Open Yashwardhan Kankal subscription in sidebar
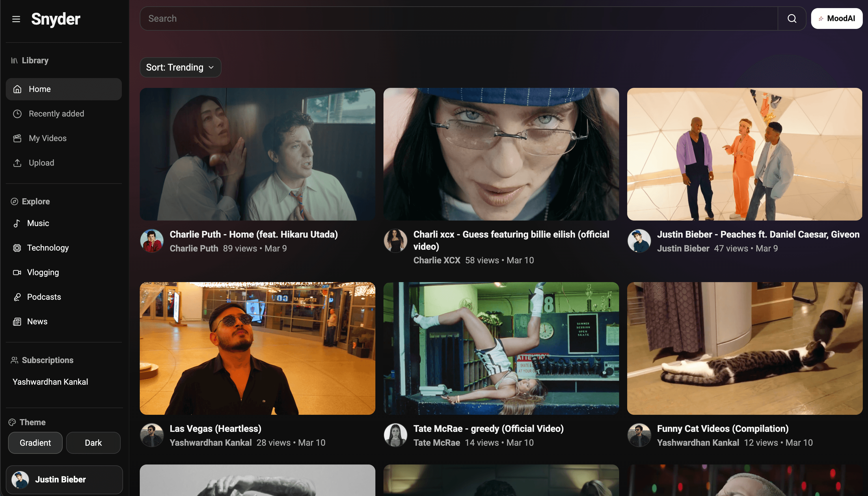 (x=50, y=382)
